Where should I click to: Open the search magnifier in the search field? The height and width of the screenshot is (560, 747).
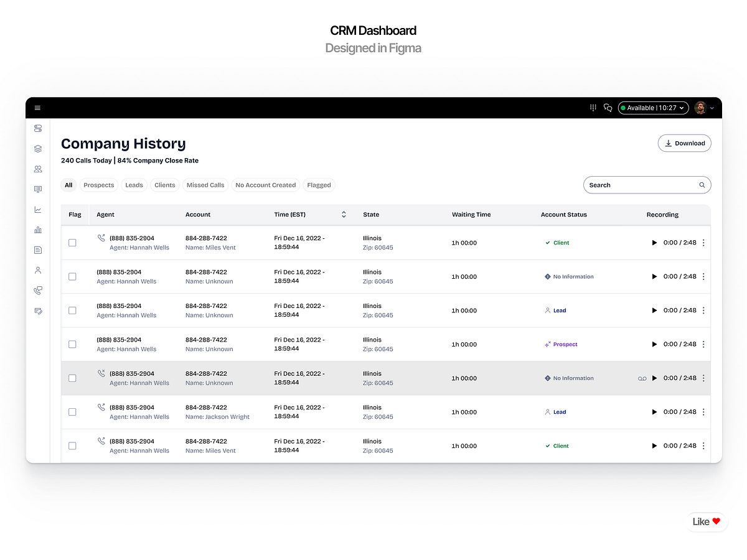[x=702, y=185]
